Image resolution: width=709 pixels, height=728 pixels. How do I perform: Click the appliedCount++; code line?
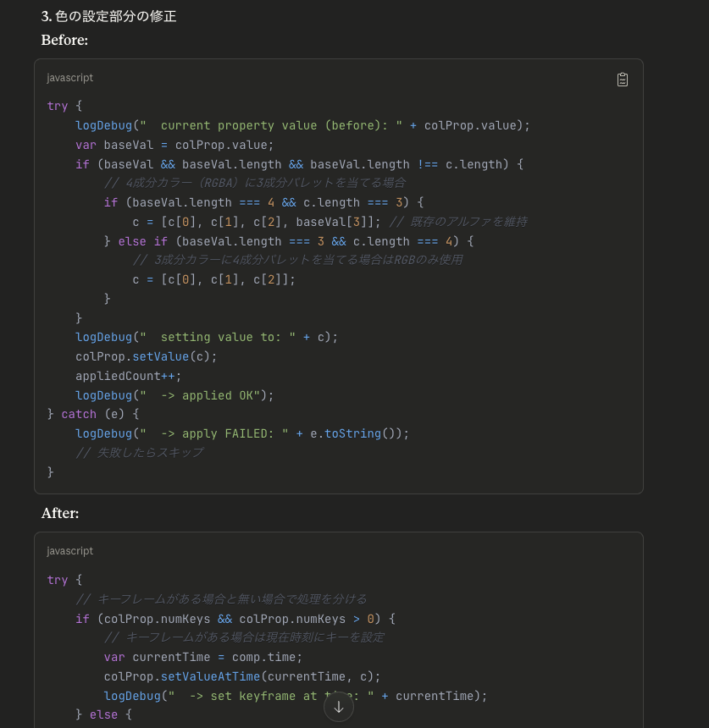pos(129,376)
